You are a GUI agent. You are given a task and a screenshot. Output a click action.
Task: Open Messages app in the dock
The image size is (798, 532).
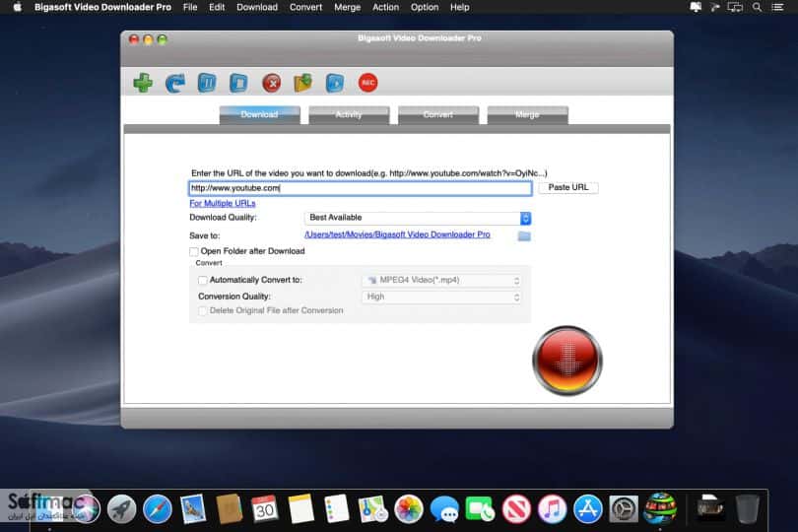click(444, 509)
